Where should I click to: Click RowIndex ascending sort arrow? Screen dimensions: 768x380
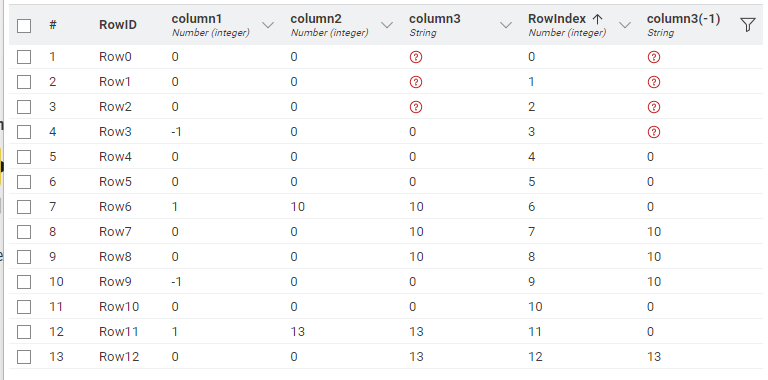[597, 19]
